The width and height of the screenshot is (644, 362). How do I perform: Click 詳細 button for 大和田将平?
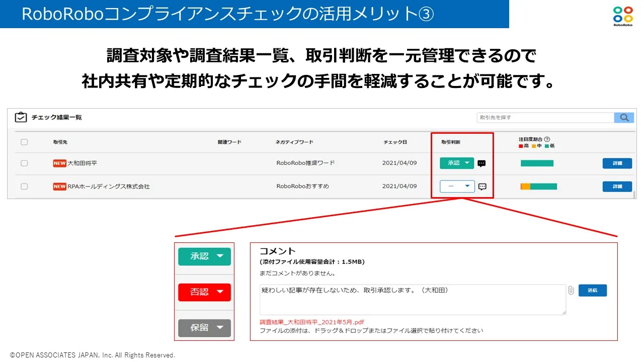[617, 163]
